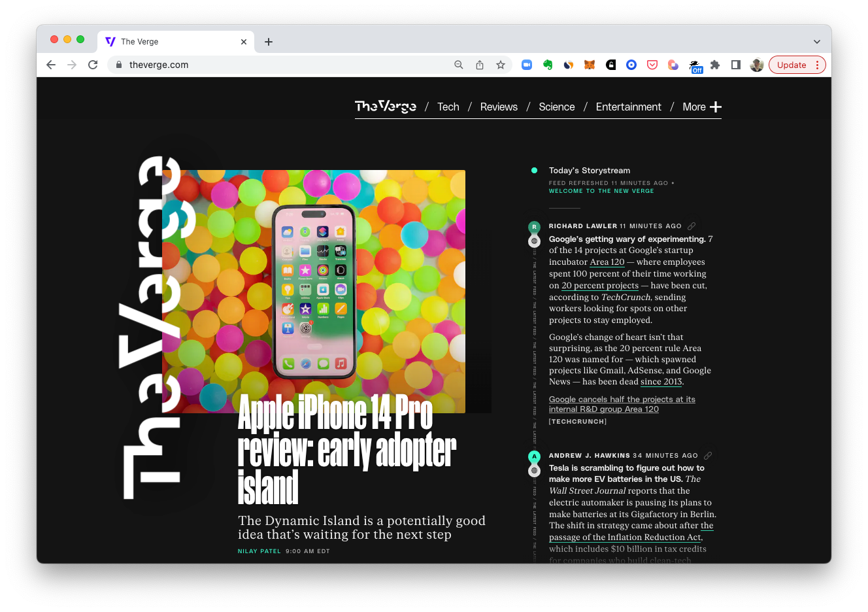868x612 pixels.
Task: Click The Dynamic Island subheadline text
Action: (x=361, y=528)
